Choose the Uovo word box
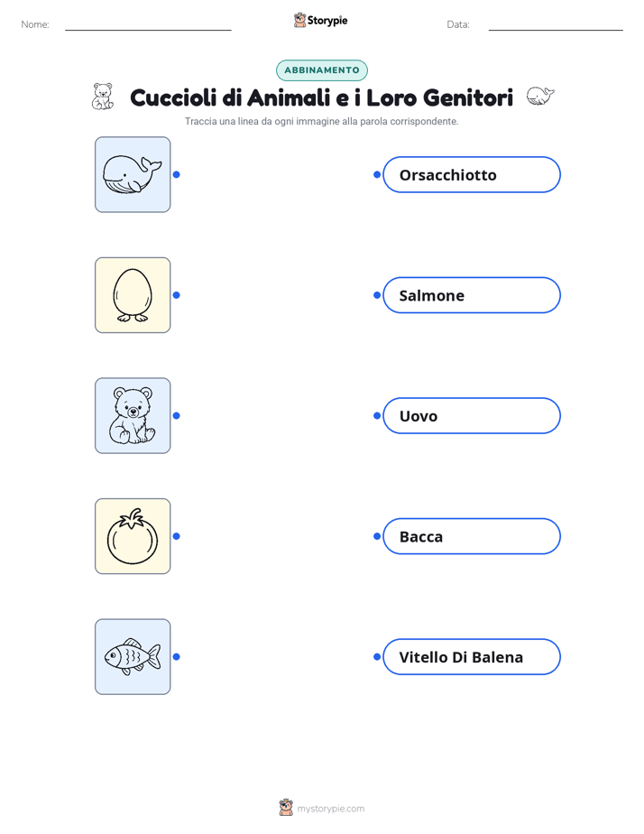This screenshot has height=834, width=644. (x=472, y=415)
